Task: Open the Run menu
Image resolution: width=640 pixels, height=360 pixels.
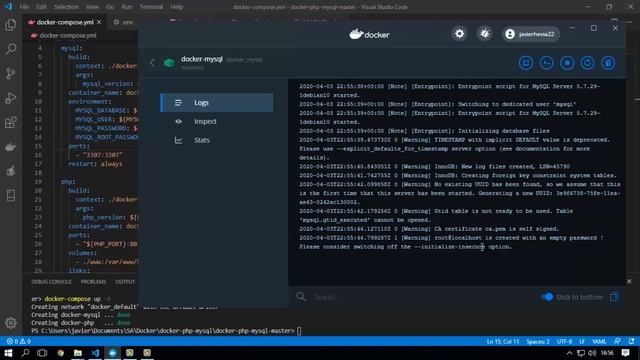Action: (x=127, y=7)
